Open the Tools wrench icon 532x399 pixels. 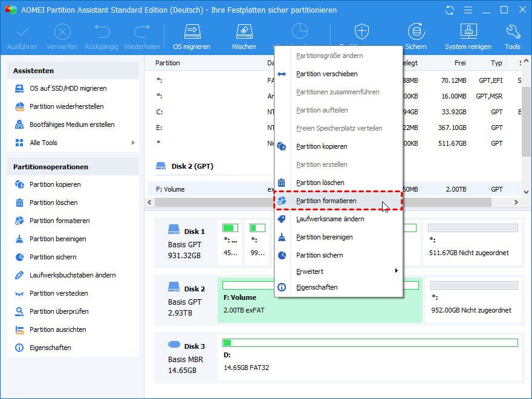tap(513, 31)
